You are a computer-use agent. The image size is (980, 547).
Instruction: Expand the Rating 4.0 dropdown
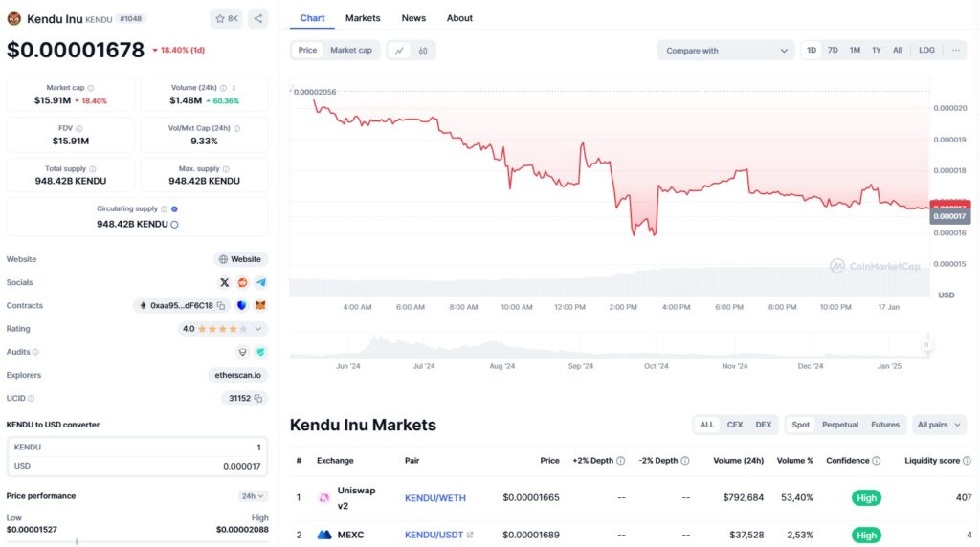[x=258, y=329]
